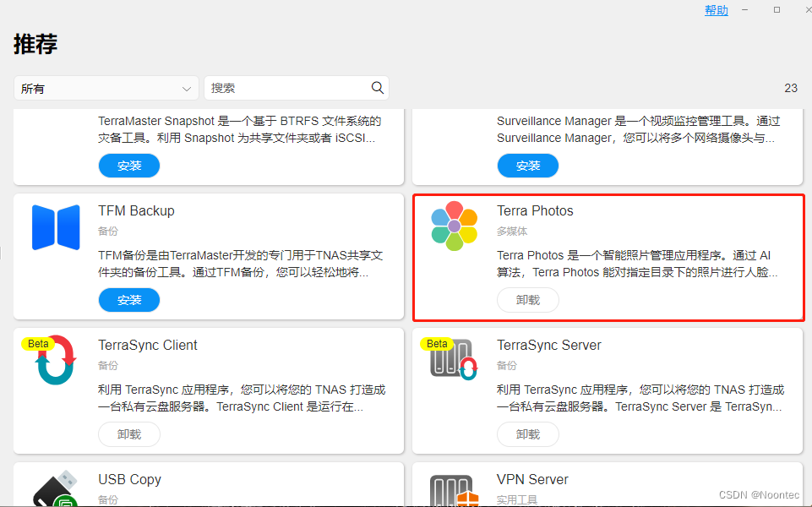Install TFM Backup with the 安装 button
The image size is (812, 507).
(x=128, y=300)
